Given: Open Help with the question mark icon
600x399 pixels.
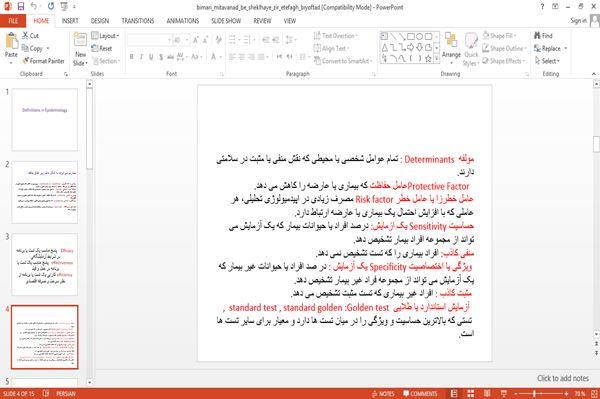Looking at the screenshot, I should [x=542, y=7].
